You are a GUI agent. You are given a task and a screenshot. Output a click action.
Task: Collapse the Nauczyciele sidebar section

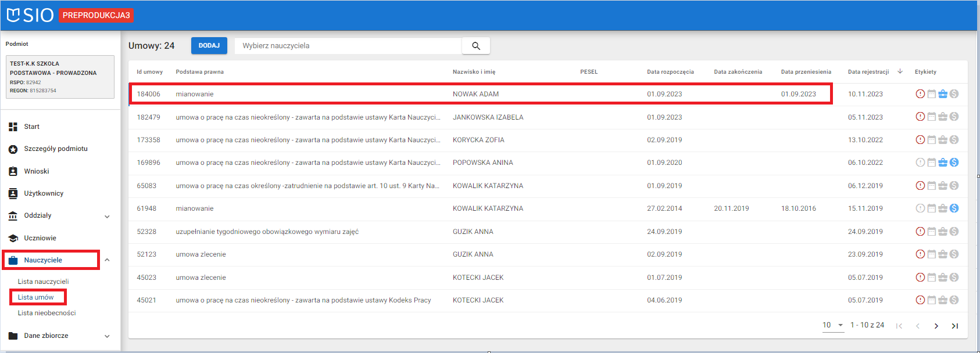(x=107, y=260)
